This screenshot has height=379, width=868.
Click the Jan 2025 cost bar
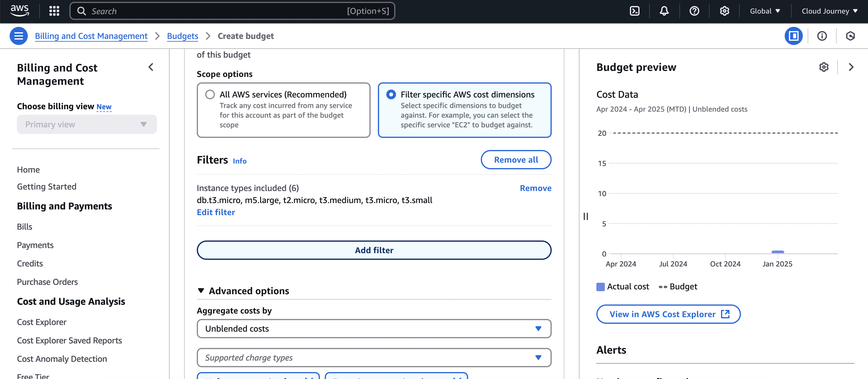point(778,252)
